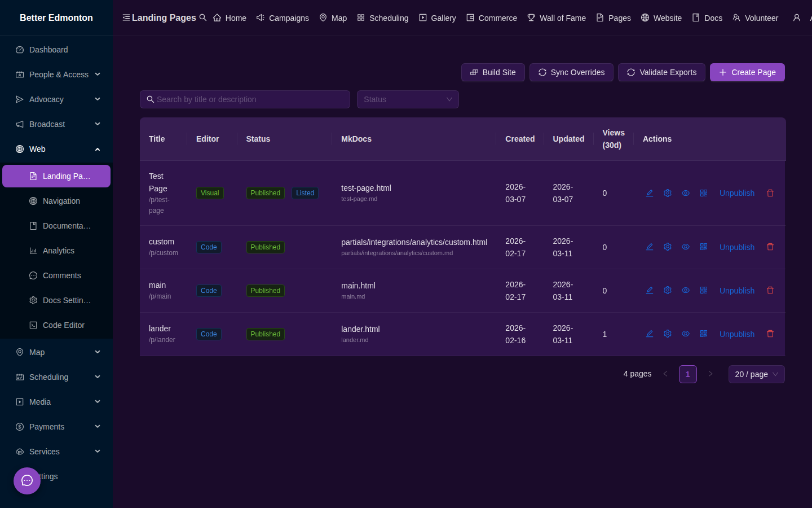Show QR code for main page
The height and width of the screenshot is (508, 812).
coord(704,291)
